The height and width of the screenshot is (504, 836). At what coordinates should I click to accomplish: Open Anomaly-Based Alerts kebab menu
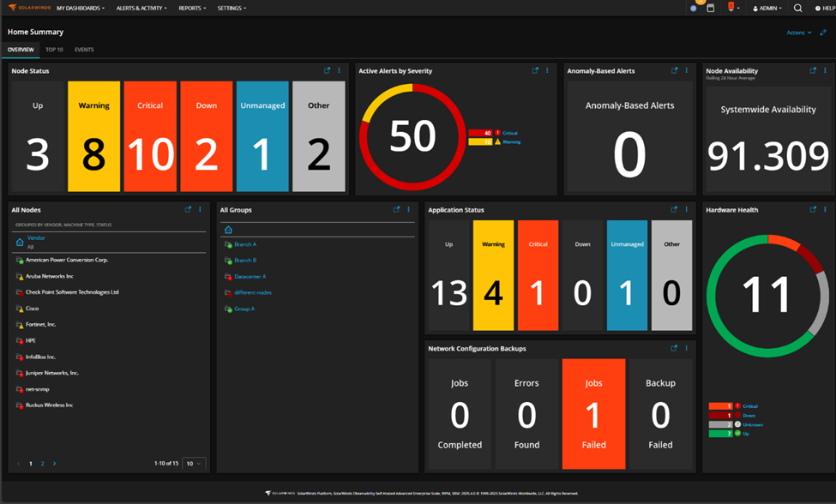click(686, 70)
